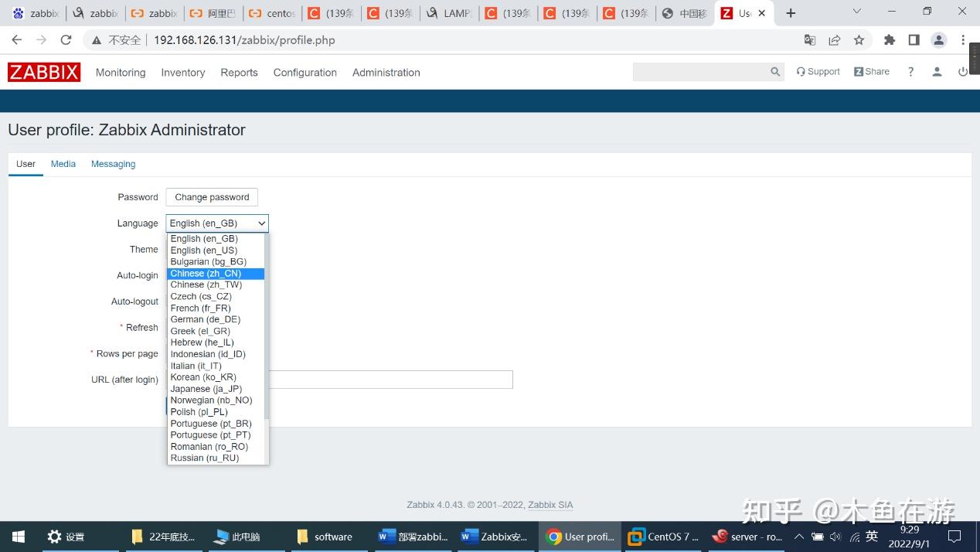Image resolution: width=980 pixels, height=552 pixels.
Task: Select Chinese (zh_CN) option
Action: [216, 274]
